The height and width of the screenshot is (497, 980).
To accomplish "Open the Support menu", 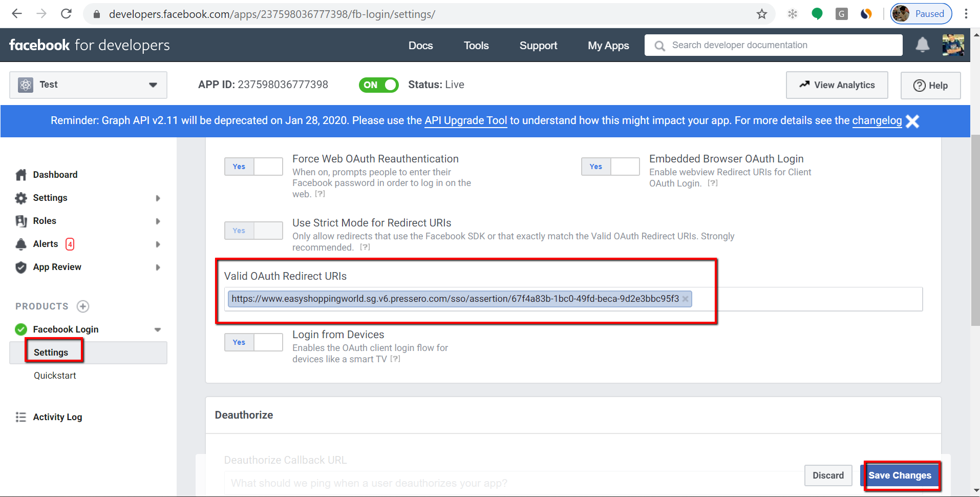I will [x=538, y=46].
